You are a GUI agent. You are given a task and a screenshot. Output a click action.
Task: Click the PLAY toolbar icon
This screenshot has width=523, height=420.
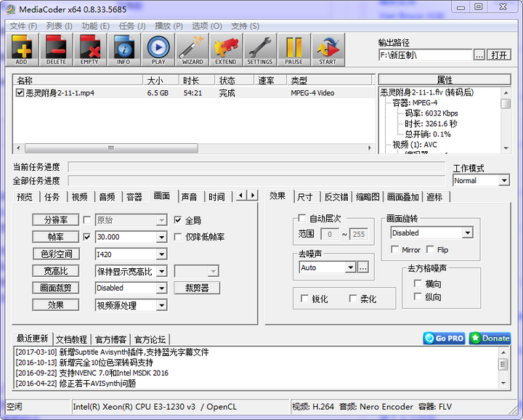(x=158, y=49)
